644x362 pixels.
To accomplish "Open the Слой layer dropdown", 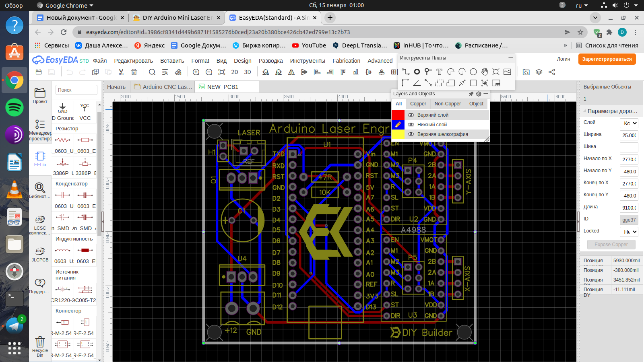I will point(629,123).
